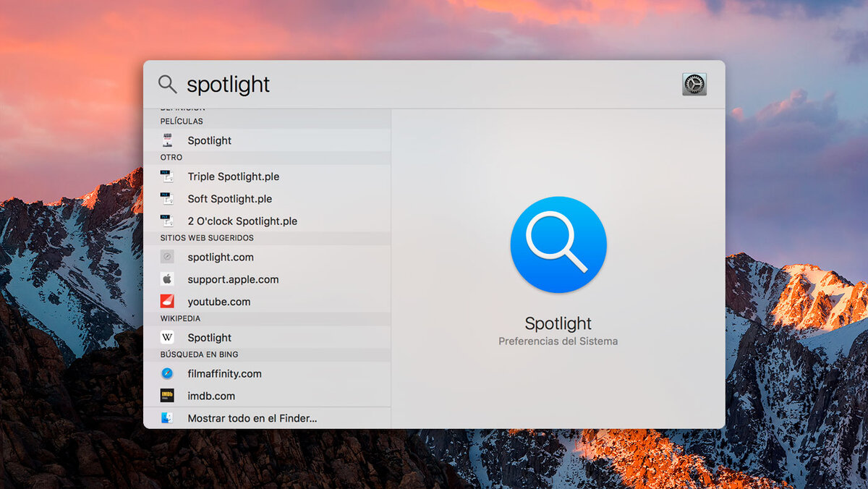
Task: Click Preferencias del Sistema subtitle text
Action: [558, 341]
